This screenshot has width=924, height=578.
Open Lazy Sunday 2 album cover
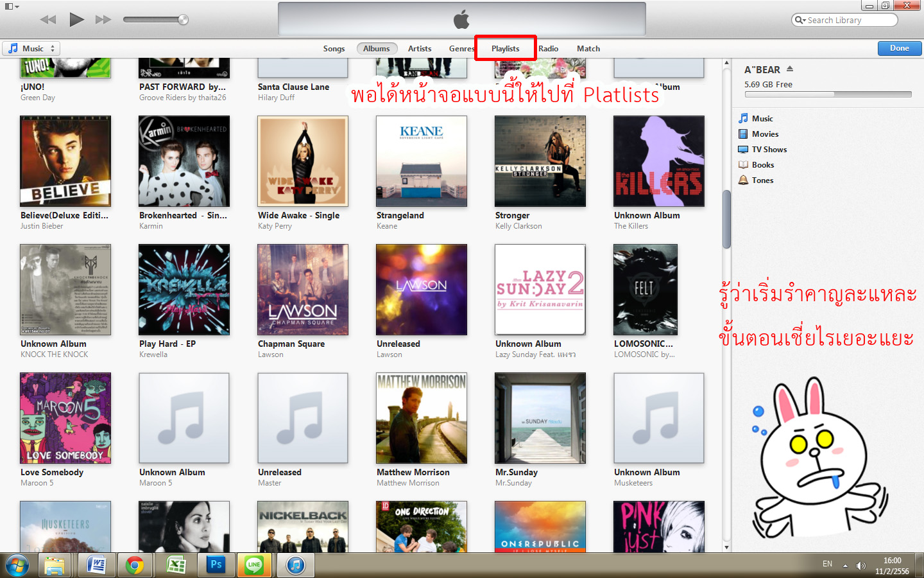click(x=540, y=290)
